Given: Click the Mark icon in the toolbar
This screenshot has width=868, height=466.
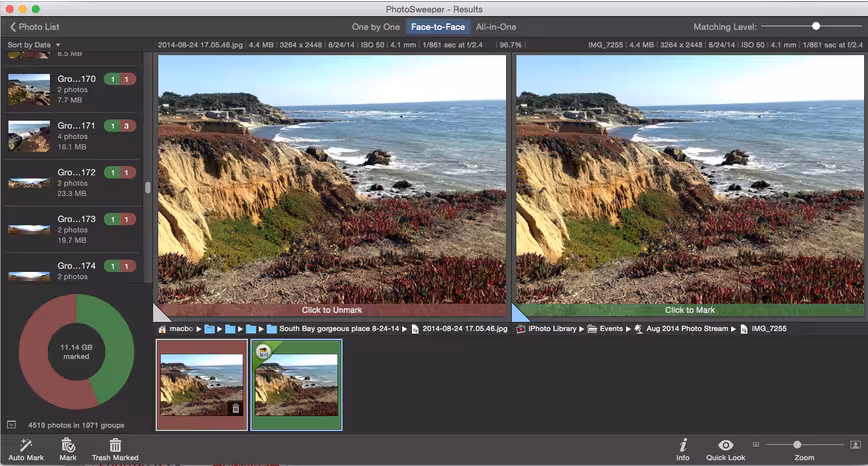Looking at the screenshot, I should (x=68, y=445).
